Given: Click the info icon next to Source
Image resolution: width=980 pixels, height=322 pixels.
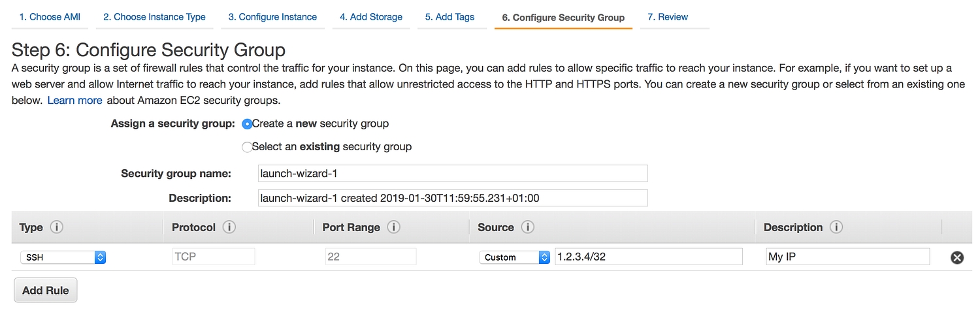Looking at the screenshot, I should pos(527,227).
